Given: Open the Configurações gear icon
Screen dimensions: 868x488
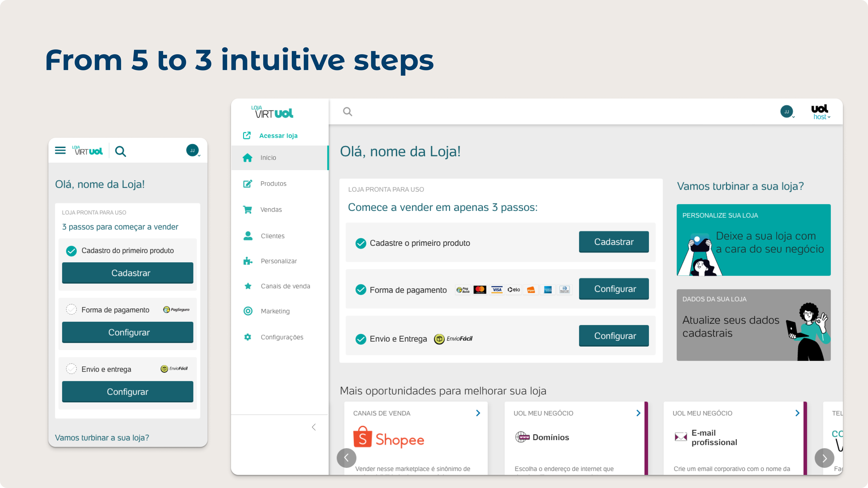Looking at the screenshot, I should 248,337.
